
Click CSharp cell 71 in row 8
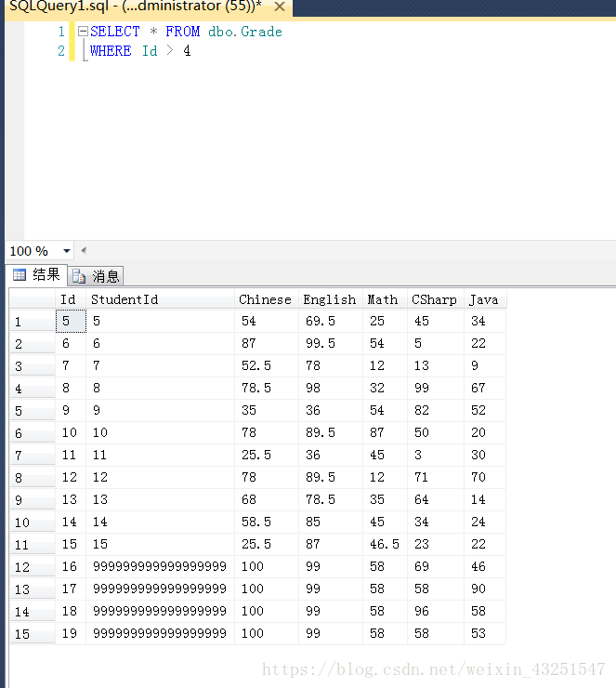436,478
